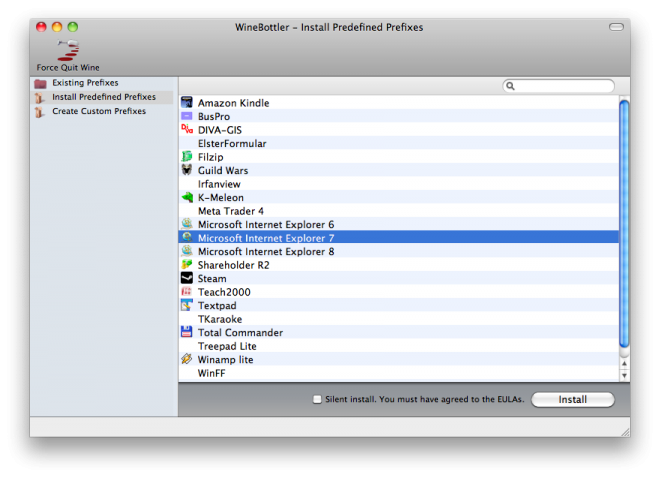Image resolution: width=660 pixels, height=478 pixels.
Task: Enable the Silent install checkbox
Action: click(x=317, y=400)
